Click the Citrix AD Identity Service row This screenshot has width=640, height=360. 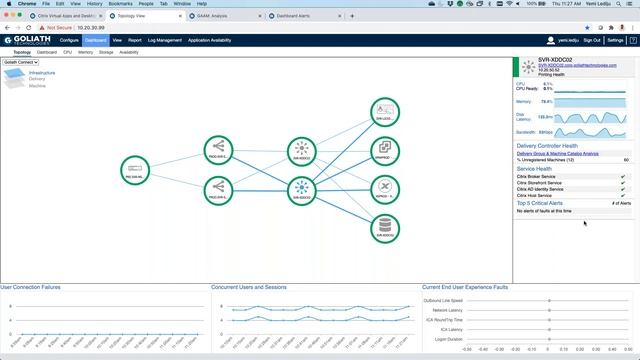[573, 189]
